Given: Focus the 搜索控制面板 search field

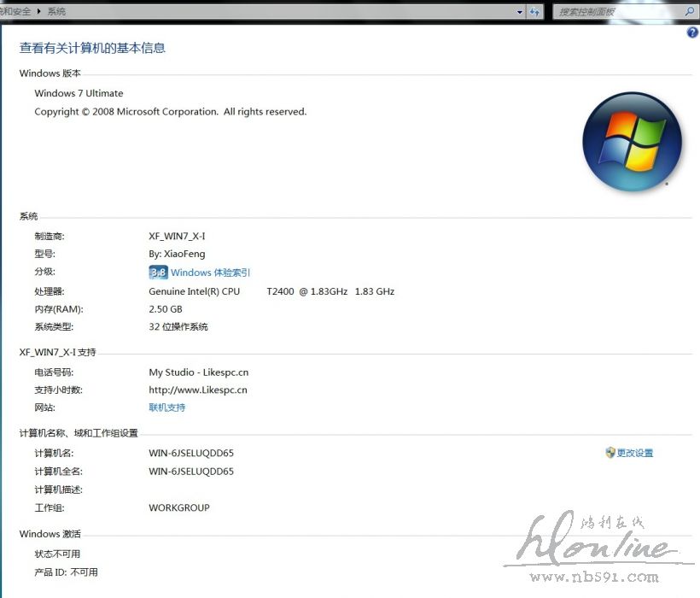Looking at the screenshot, I should (615, 12).
